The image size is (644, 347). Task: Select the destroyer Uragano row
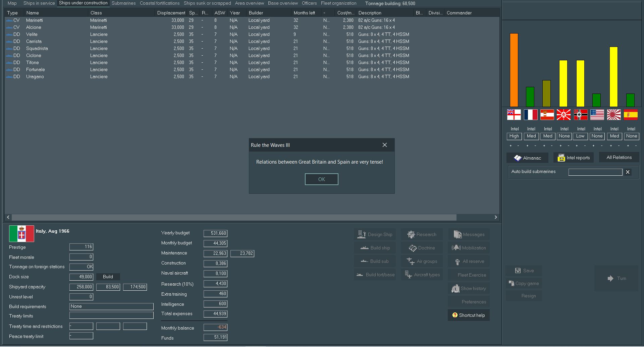[252, 76]
